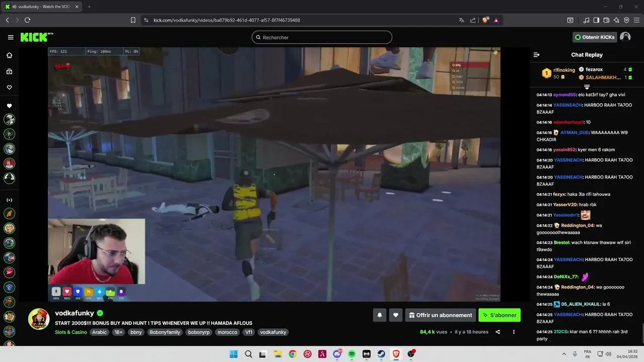Open Brave Rewards triangle icon

[496, 20]
